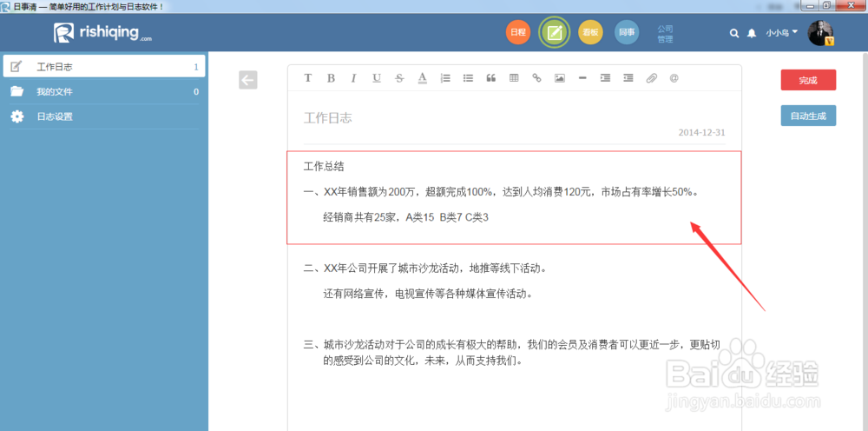Open notifications bell
868x431 pixels.
click(x=751, y=33)
